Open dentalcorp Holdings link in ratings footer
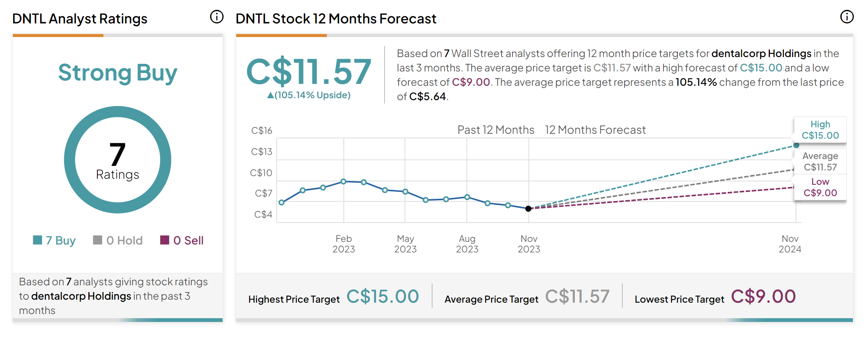Screen dimensions: 868x342 (x=81, y=296)
